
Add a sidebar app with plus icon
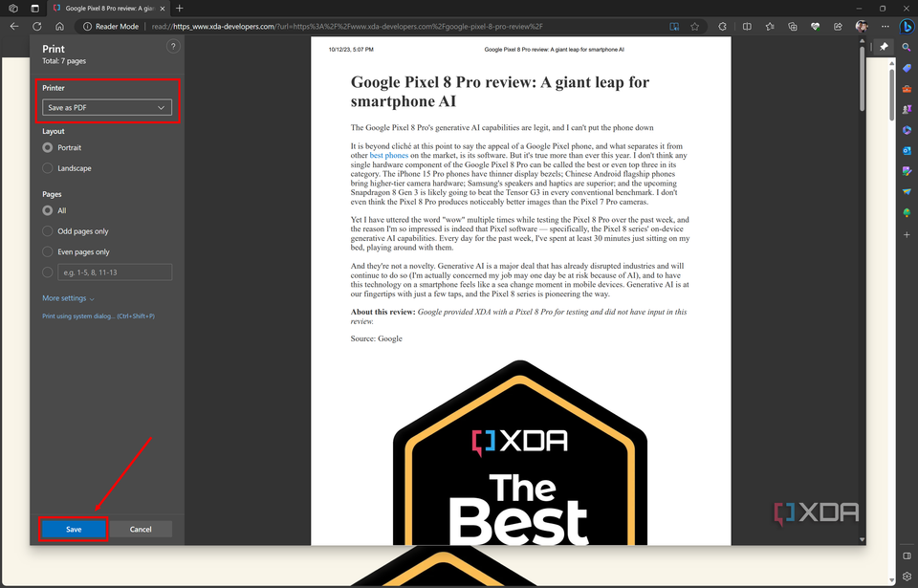(x=907, y=235)
